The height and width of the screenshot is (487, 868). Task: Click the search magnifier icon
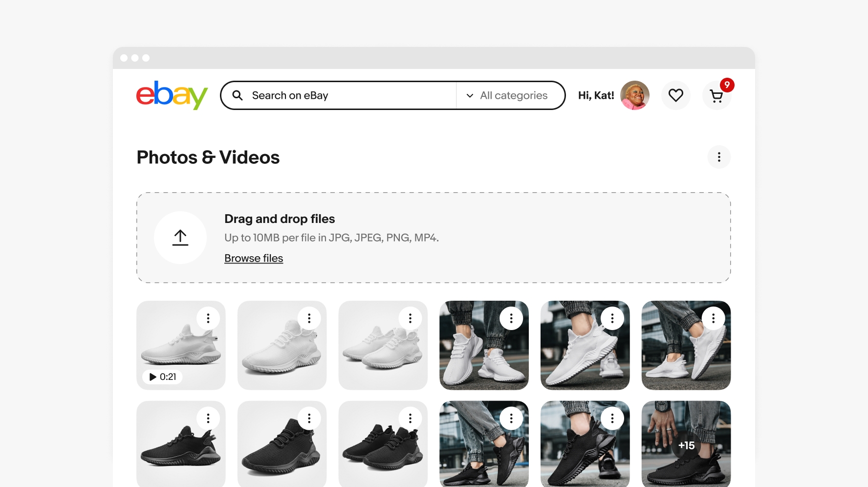click(x=238, y=95)
